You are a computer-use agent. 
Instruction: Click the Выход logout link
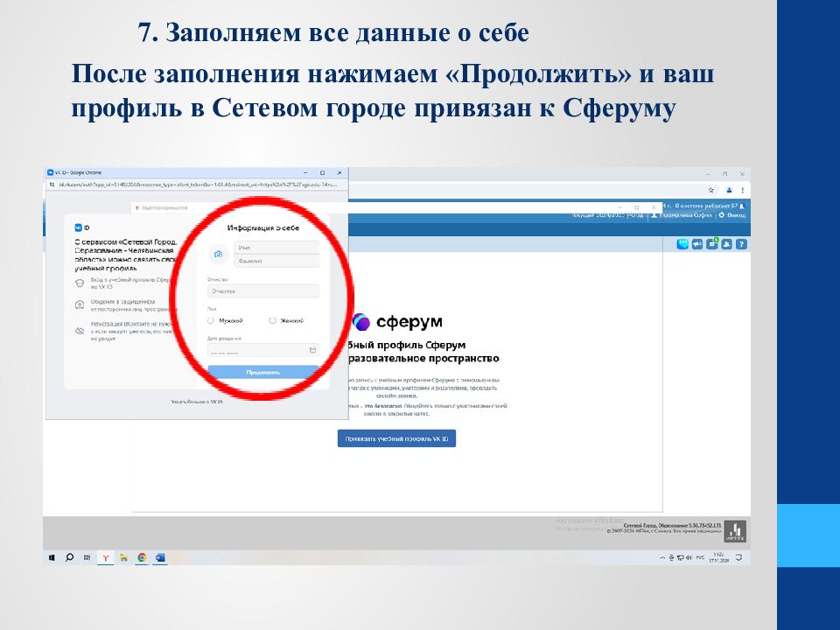pyautogui.click(x=731, y=215)
